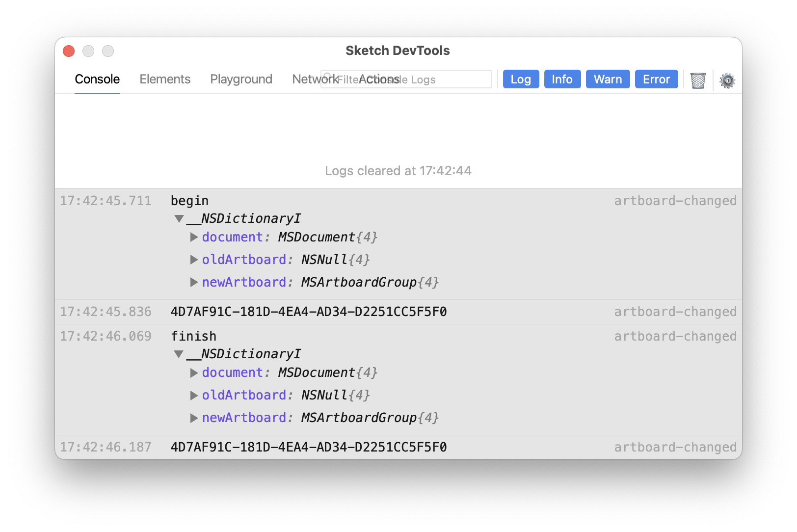Open the Actions tab

pos(379,79)
